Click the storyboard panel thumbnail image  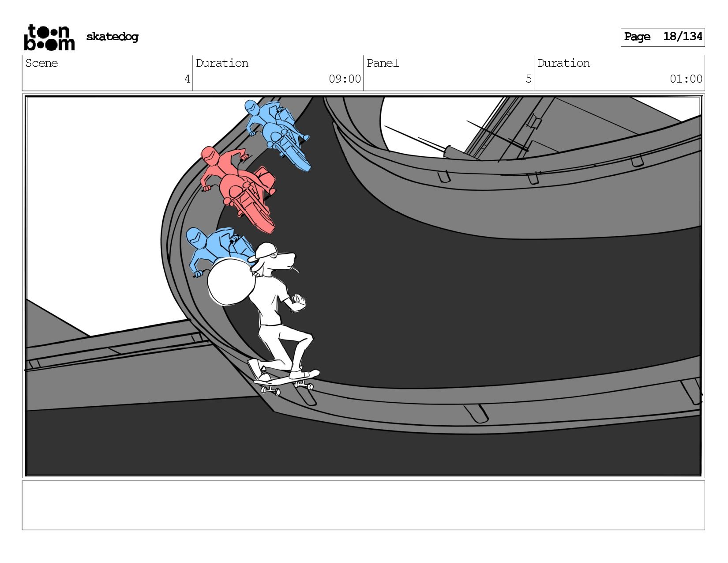(363, 286)
